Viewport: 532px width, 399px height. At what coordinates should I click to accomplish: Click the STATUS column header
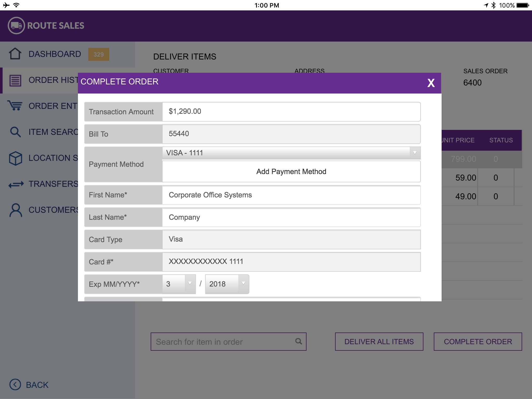[501, 140]
